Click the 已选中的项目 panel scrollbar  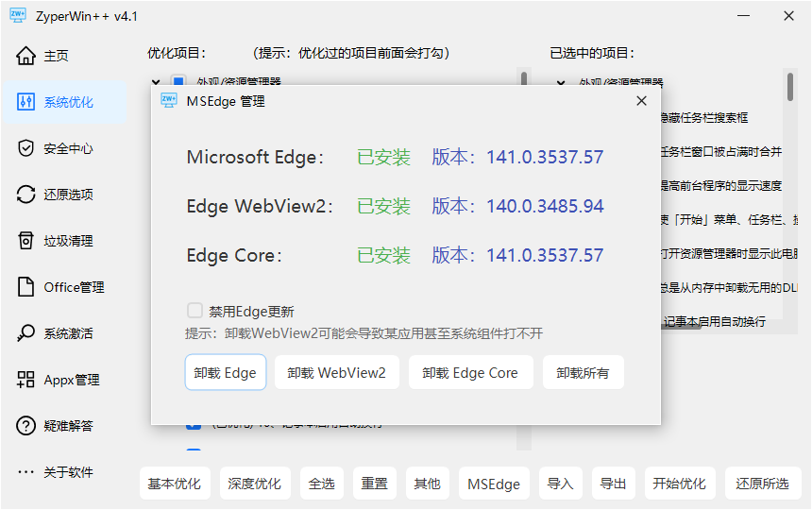pos(790,85)
